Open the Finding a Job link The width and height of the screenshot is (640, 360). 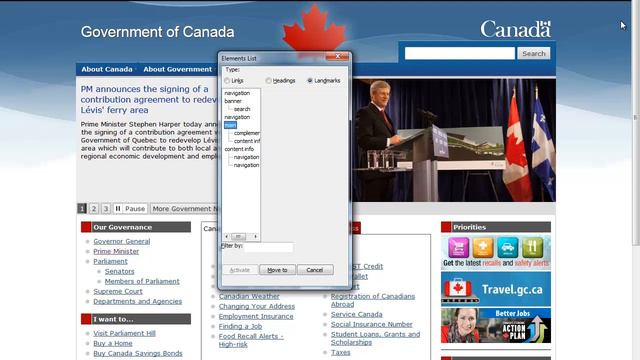click(x=240, y=326)
